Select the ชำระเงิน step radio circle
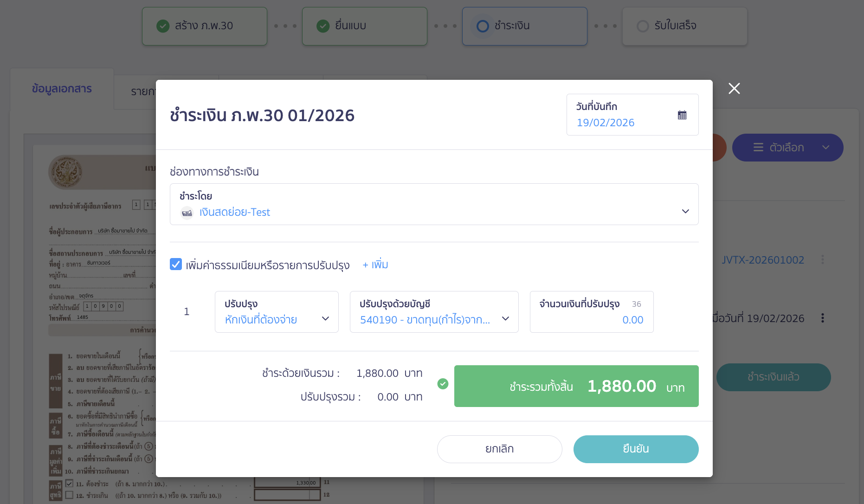864x504 pixels. coord(483,26)
